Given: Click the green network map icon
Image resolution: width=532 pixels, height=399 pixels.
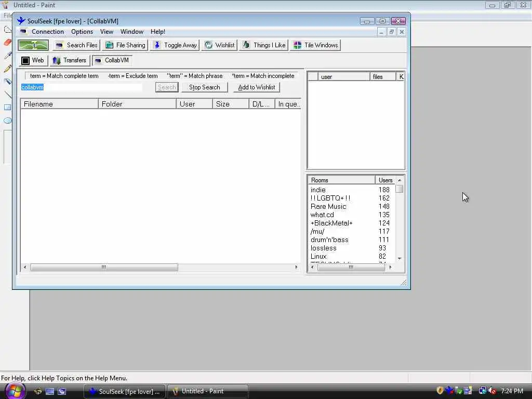Looking at the screenshot, I should coord(33,45).
